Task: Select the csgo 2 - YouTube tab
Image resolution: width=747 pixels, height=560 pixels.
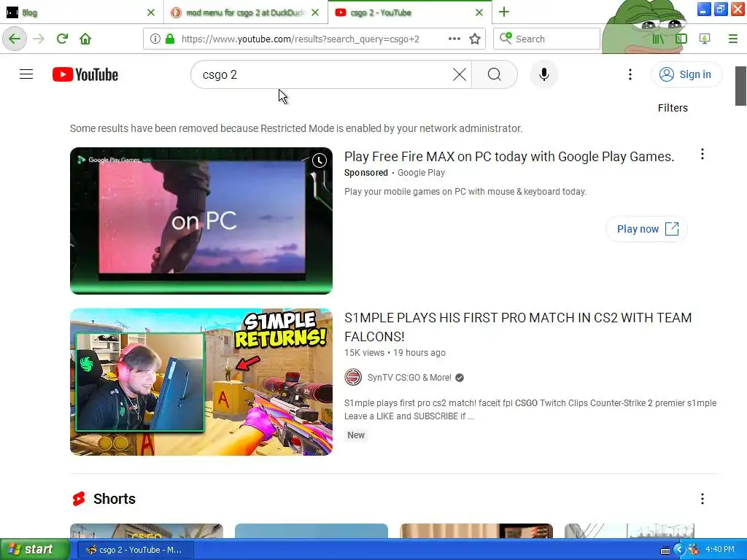Action: tap(410, 12)
